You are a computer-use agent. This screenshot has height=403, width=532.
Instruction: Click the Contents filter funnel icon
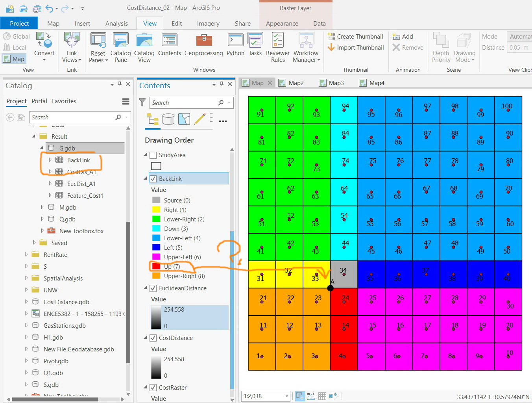point(142,102)
